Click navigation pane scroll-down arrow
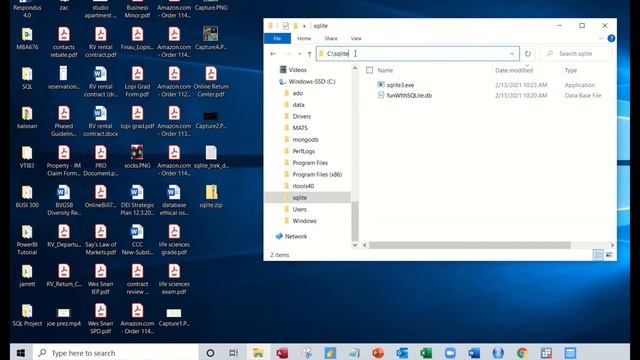Image resolution: width=640 pixels, height=360 pixels. tap(355, 245)
